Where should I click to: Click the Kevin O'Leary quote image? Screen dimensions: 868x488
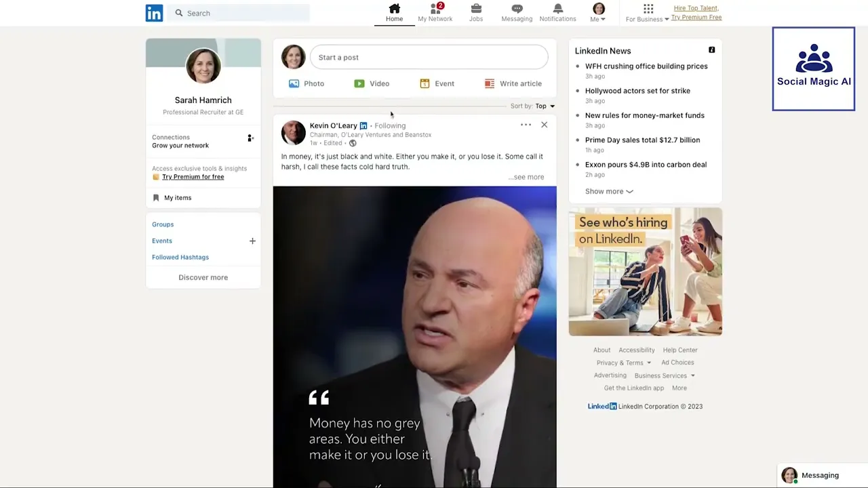point(415,337)
